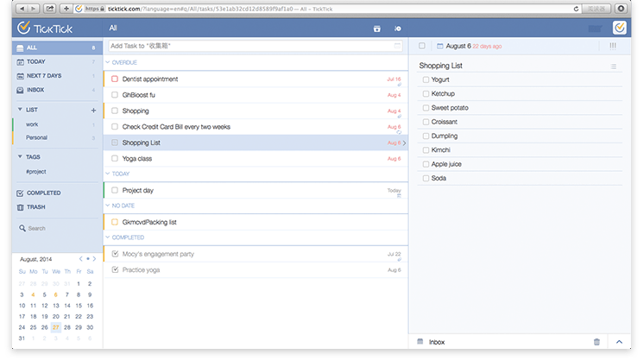Collapse the TAGS section in sidebar
This screenshot has height=361, width=644.
point(20,156)
